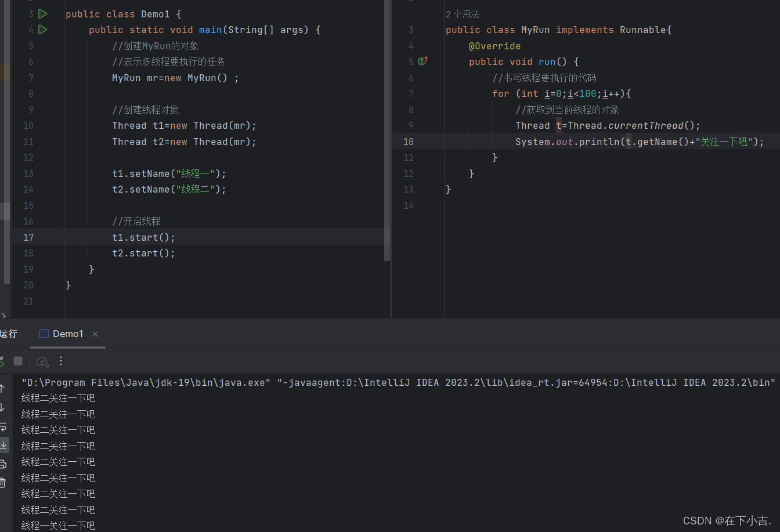Click line number 17 in Demo1 gutter
780x532 pixels.
(x=28, y=237)
